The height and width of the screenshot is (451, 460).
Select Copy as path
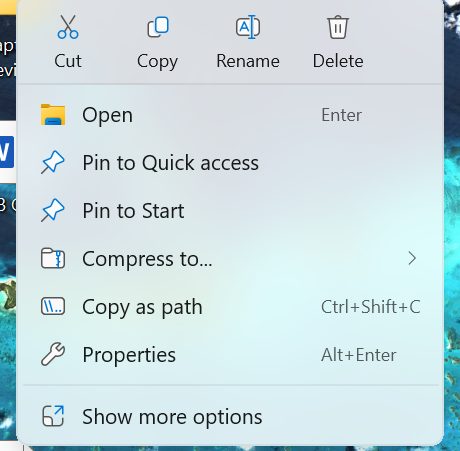pyautogui.click(x=230, y=307)
